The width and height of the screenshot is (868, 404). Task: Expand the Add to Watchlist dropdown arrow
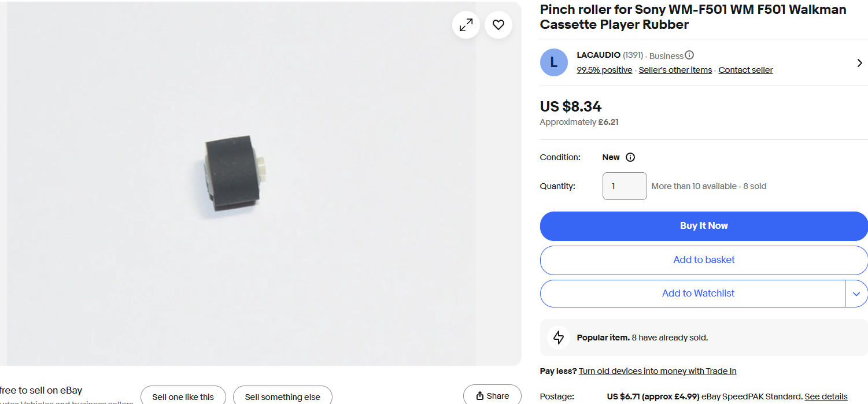(x=856, y=294)
